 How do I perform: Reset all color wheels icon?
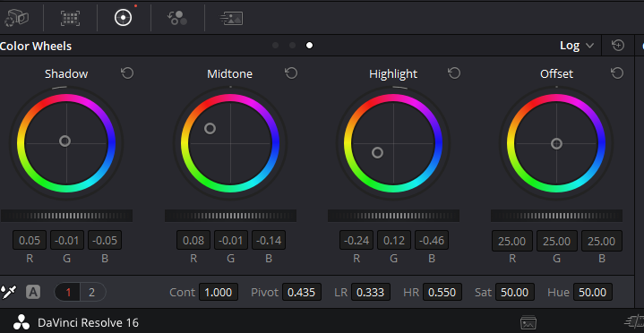click(x=618, y=45)
